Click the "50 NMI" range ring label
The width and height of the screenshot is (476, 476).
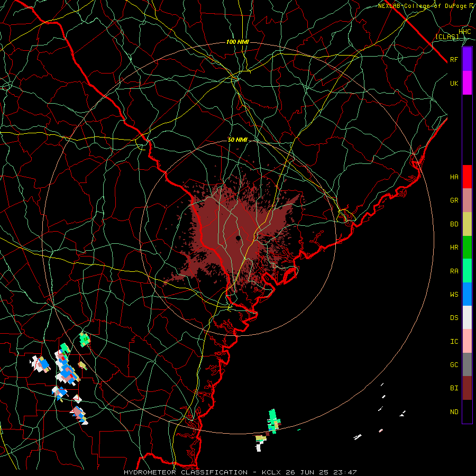tap(237, 140)
